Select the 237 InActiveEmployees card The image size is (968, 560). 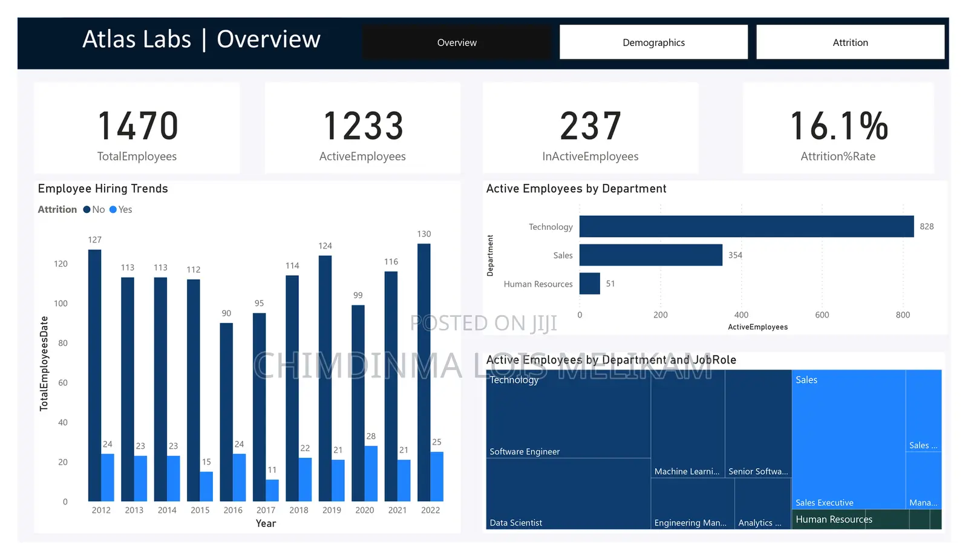[590, 128]
